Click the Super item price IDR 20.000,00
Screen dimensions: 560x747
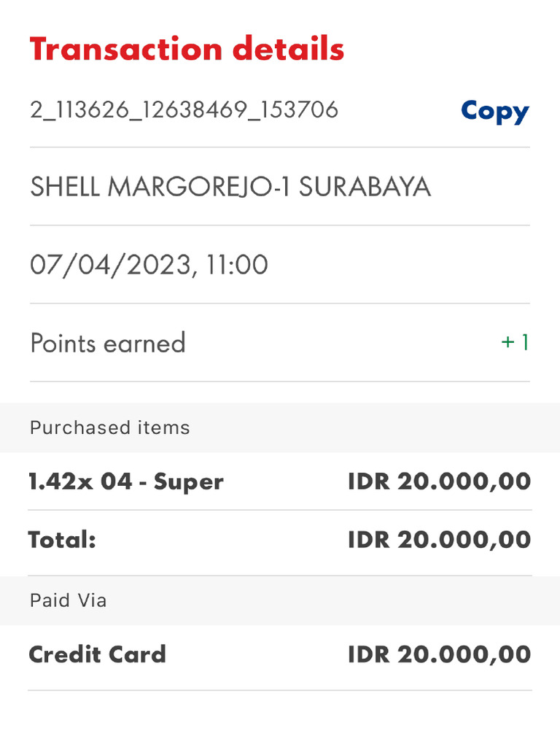pos(439,481)
